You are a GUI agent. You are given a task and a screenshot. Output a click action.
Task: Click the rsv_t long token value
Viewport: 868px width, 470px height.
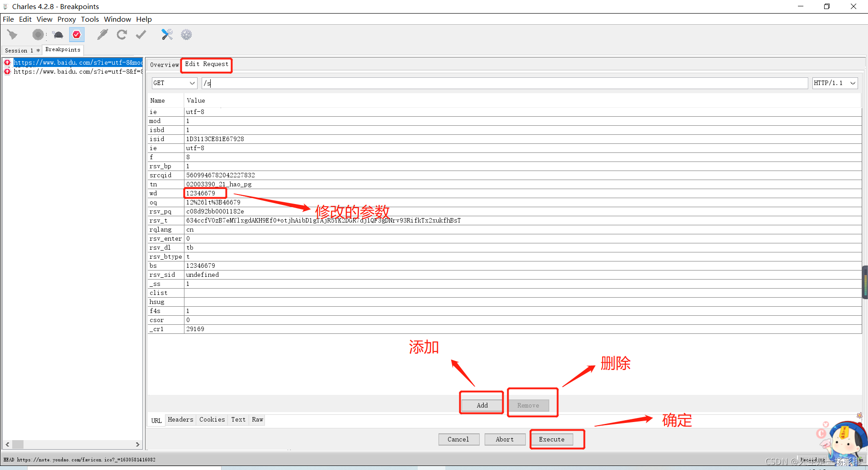[x=324, y=220]
